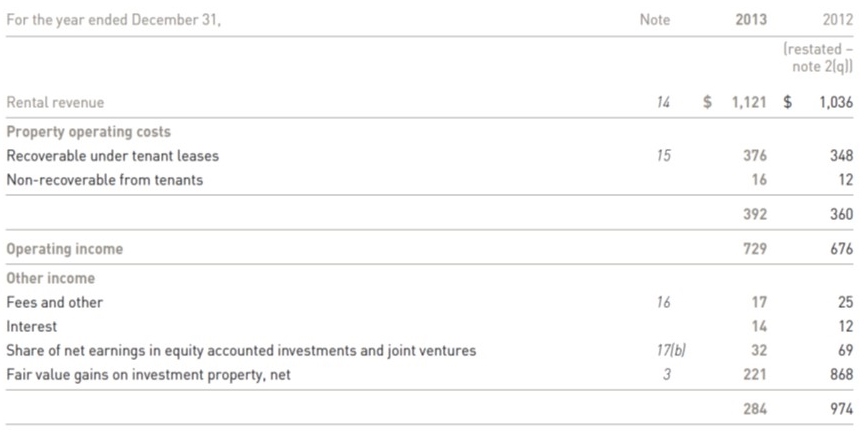The width and height of the screenshot is (866, 434).
Task: Open note 15 for recoverable costs
Action: coord(663,156)
